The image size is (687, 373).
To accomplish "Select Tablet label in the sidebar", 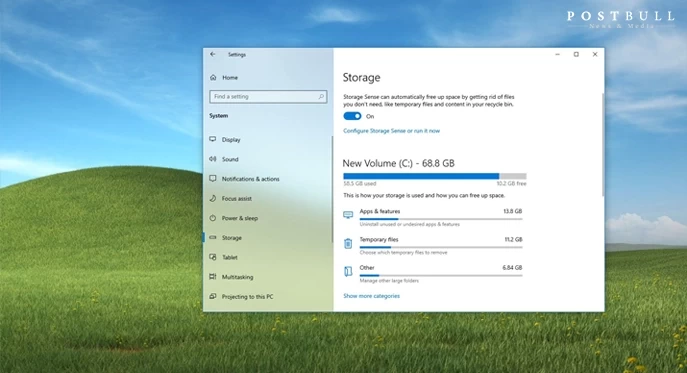I will pos(230,257).
